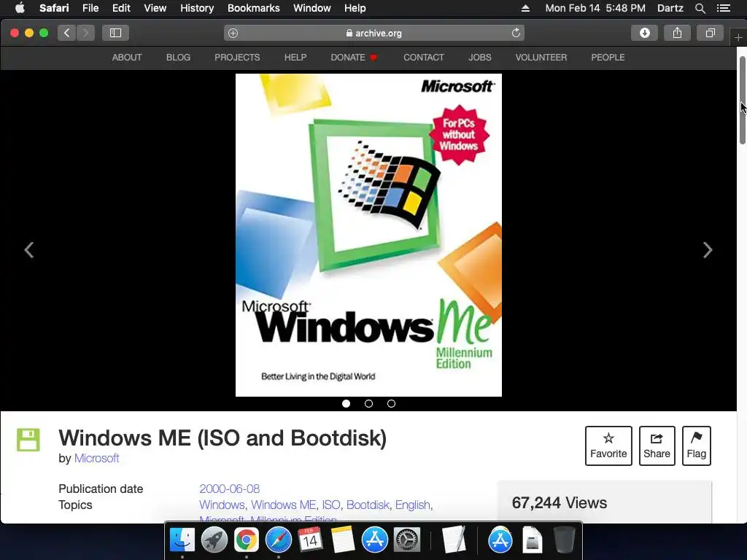The height and width of the screenshot is (560, 747).
Task: Click the DONATE link
Action: click(354, 57)
